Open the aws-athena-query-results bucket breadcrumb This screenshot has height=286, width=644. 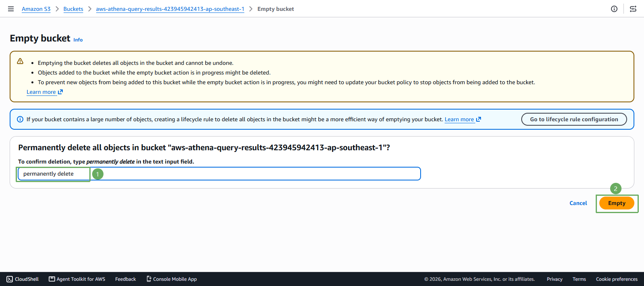pos(170,9)
